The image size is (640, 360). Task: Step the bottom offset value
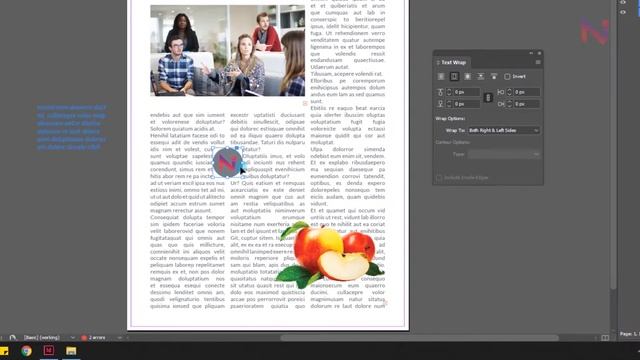point(449,104)
